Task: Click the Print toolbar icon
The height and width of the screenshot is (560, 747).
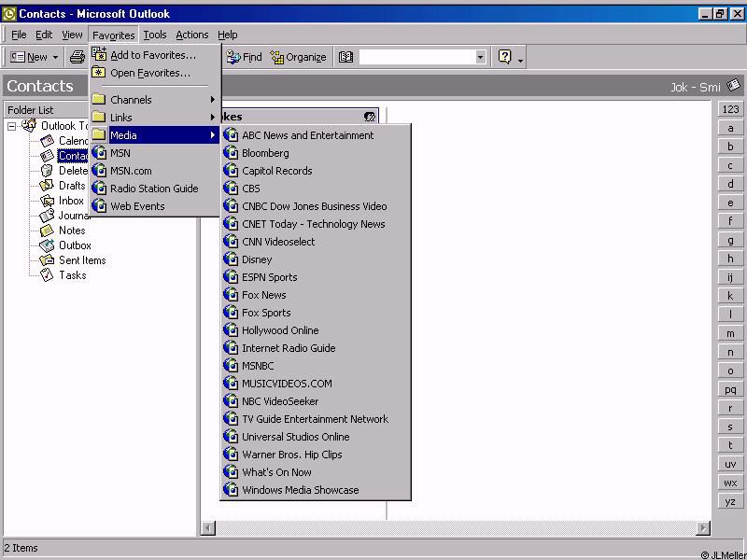Action: click(78, 57)
